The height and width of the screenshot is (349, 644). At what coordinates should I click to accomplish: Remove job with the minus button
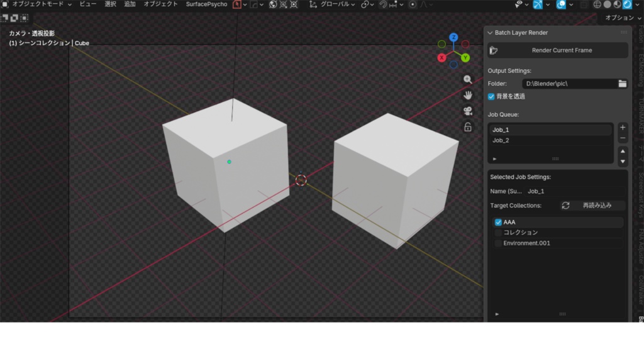tap(623, 138)
